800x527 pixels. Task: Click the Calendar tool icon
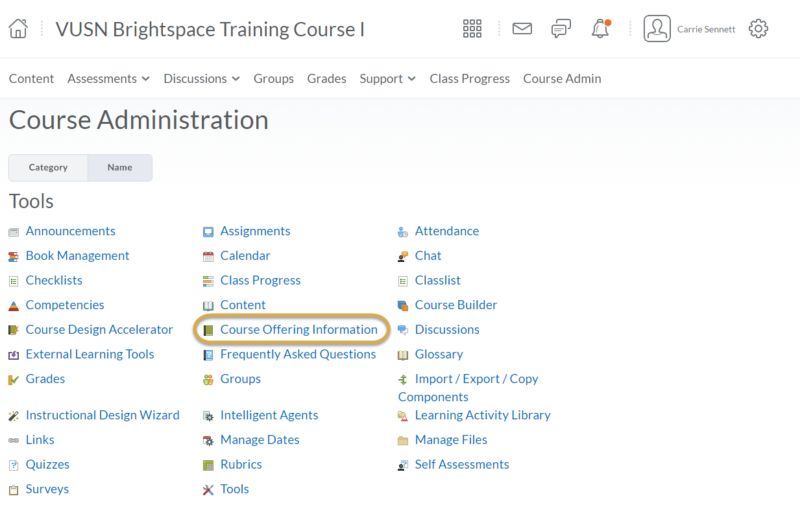[208, 256]
